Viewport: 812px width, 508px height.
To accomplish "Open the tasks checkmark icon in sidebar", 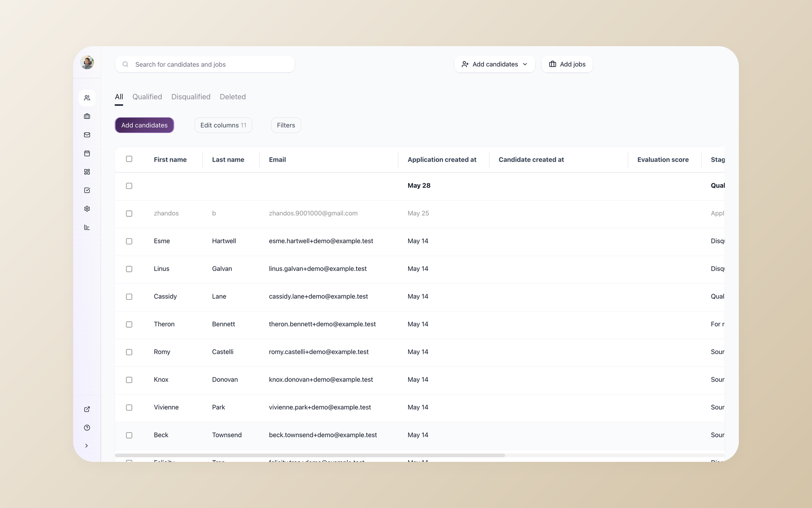I will 87,190.
